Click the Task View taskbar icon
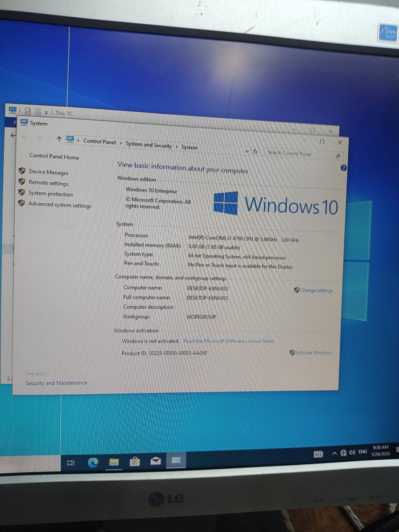 coord(71,463)
